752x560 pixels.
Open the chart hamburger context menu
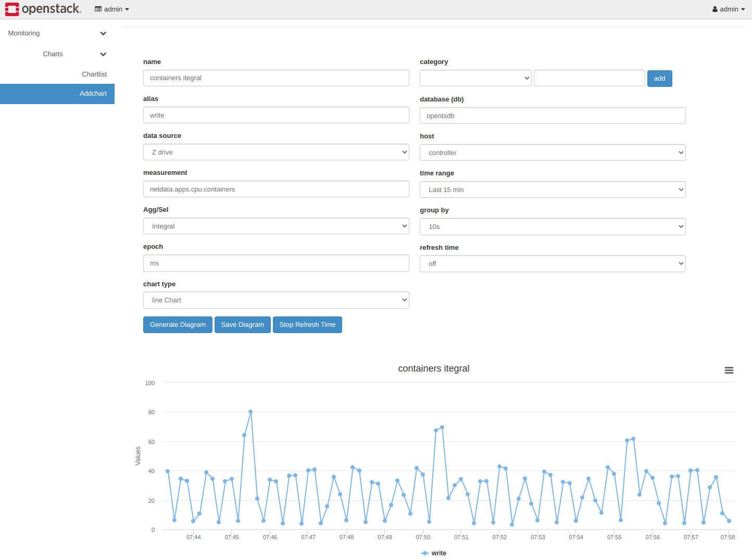pos(729,370)
